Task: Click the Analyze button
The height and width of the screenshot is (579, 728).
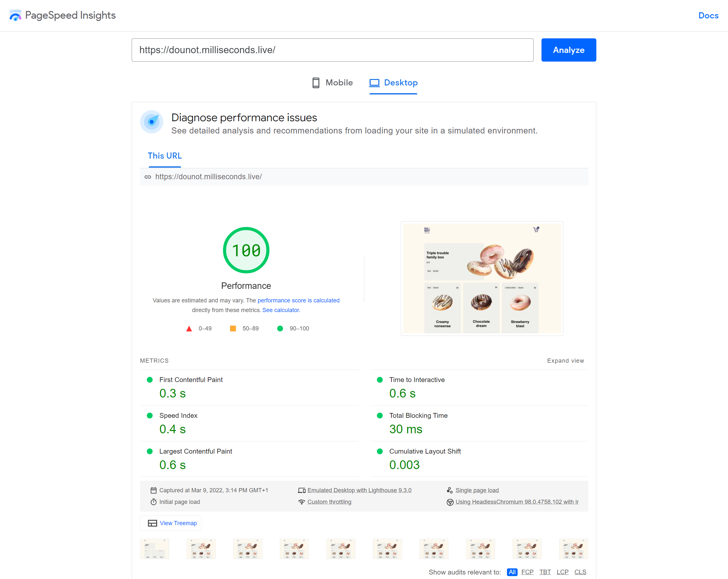Action: pyautogui.click(x=568, y=50)
